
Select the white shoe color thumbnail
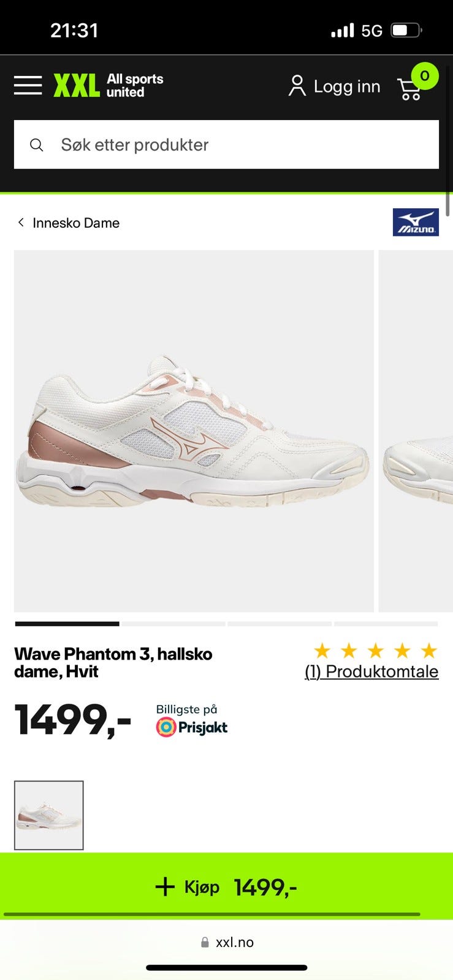pyautogui.click(x=49, y=815)
